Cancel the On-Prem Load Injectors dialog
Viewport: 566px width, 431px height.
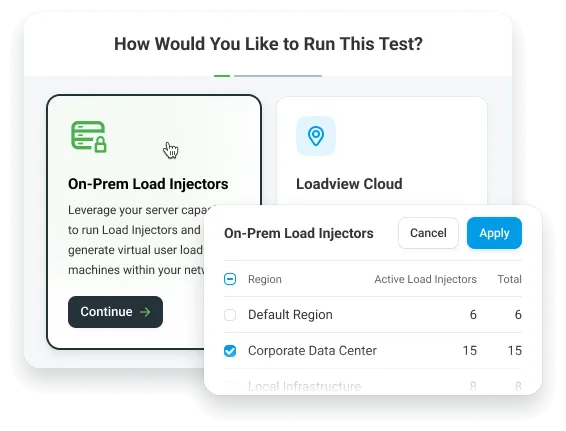coord(428,233)
